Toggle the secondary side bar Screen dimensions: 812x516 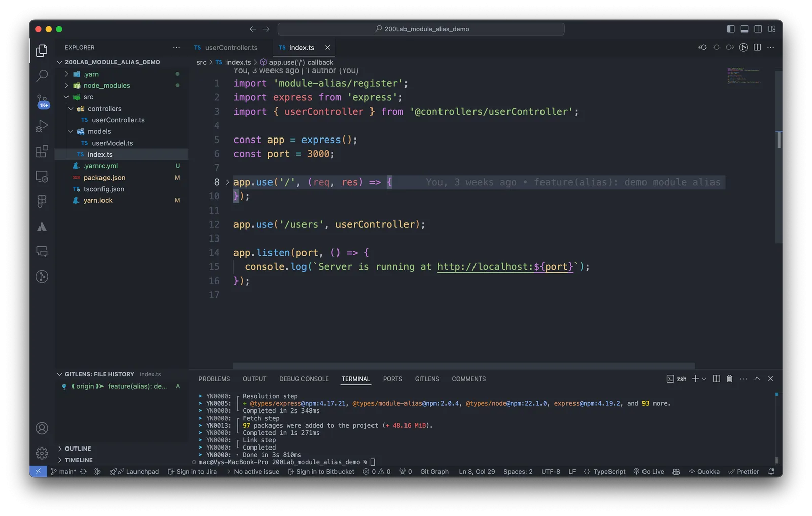point(758,29)
